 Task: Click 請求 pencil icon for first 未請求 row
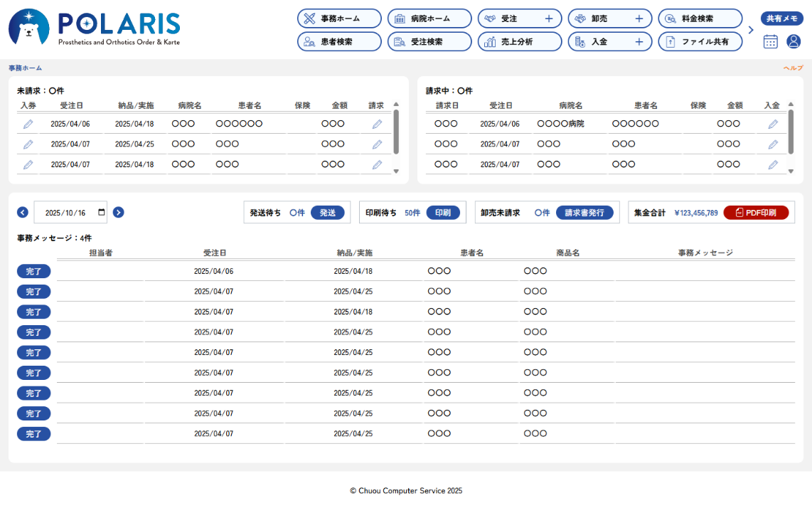coord(377,124)
